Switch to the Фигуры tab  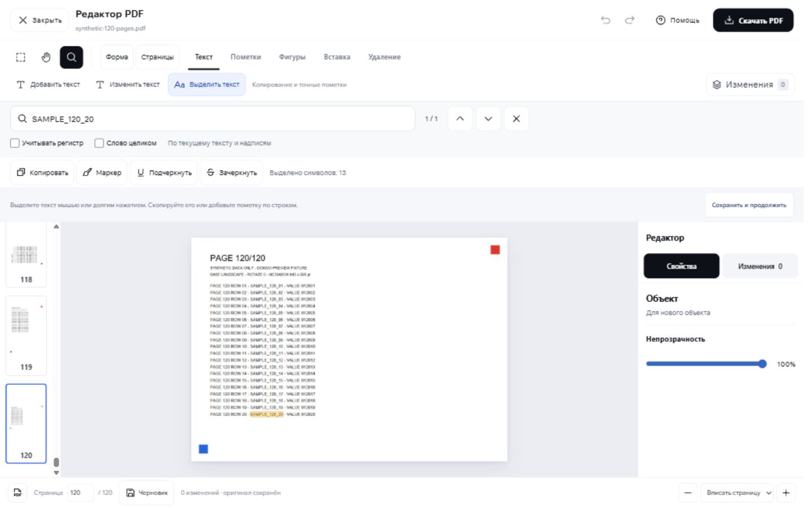click(x=292, y=57)
